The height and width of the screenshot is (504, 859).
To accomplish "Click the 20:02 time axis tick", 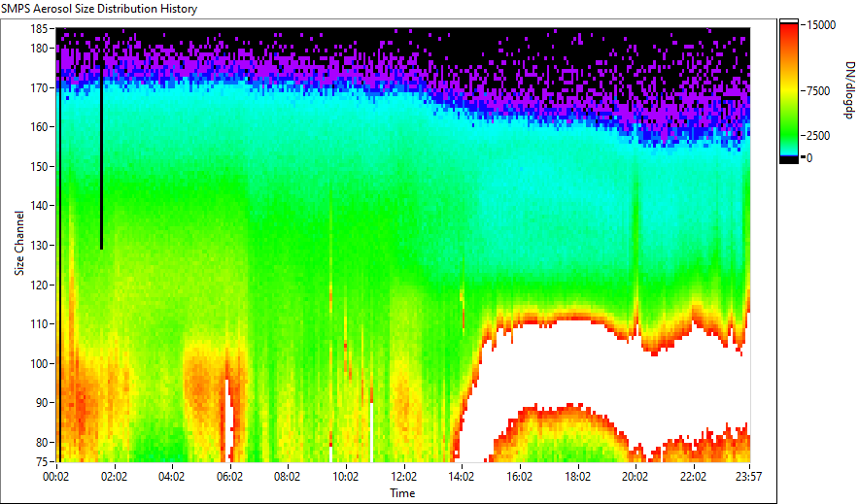I will pos(635,477).
